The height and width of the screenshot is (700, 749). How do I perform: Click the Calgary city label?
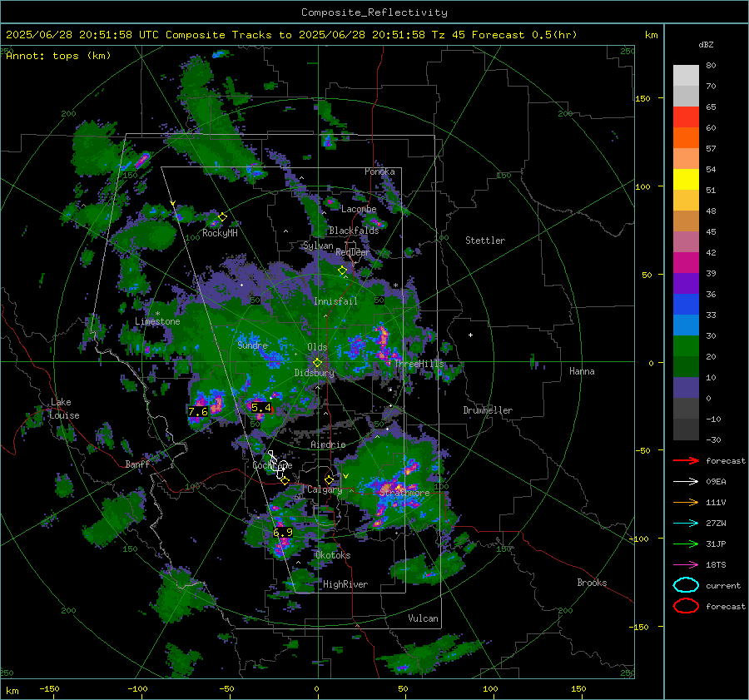(x=325, y=489)
